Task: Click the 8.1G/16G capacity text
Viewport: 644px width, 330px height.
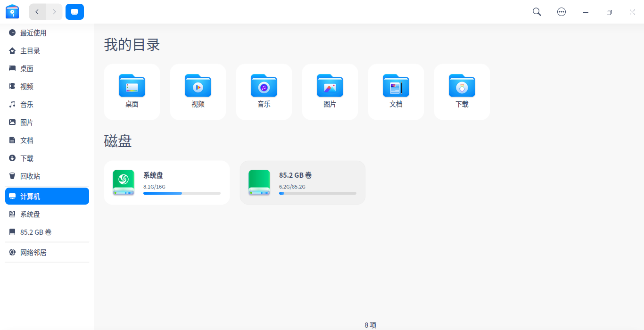Action: coord(154,187)
